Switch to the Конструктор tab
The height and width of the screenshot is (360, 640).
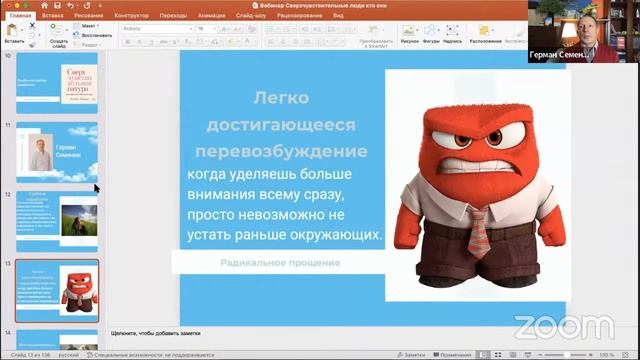coord(131,16)
